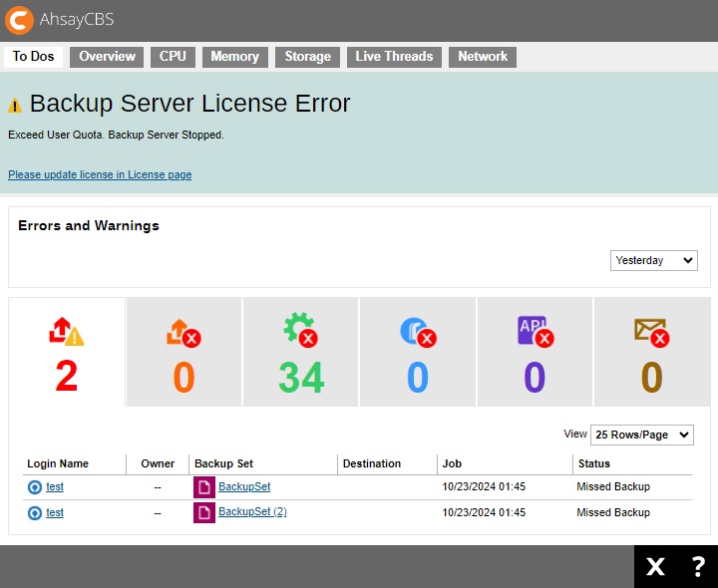Screen dimensions: 718x588
Task: Click the file icon beside the BackupSet (2) link
Action: pos(204,513)
